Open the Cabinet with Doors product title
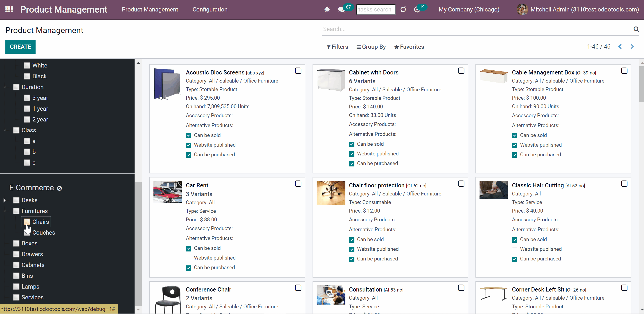Screen dimensions: 644x314 (x=374, y=72)
